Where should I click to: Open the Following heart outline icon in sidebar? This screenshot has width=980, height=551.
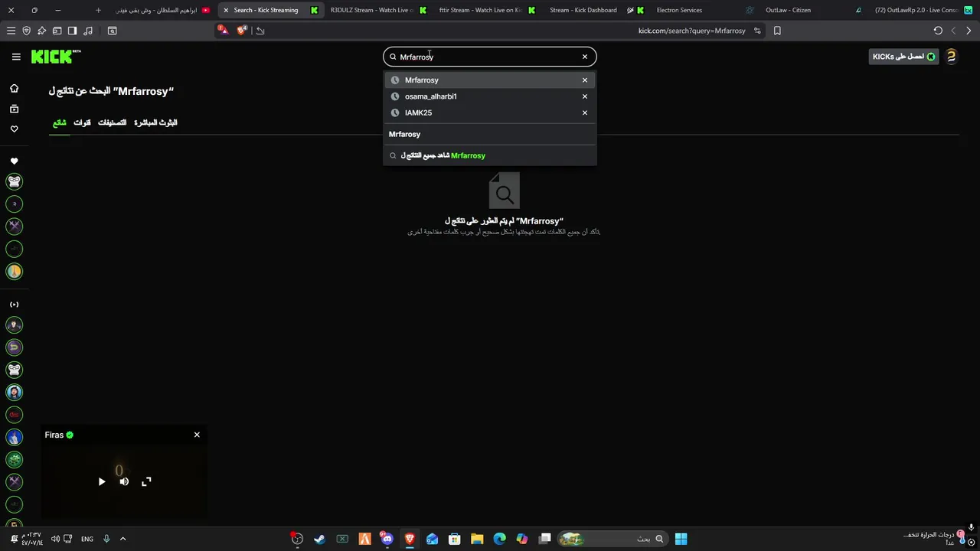(14, 129)
